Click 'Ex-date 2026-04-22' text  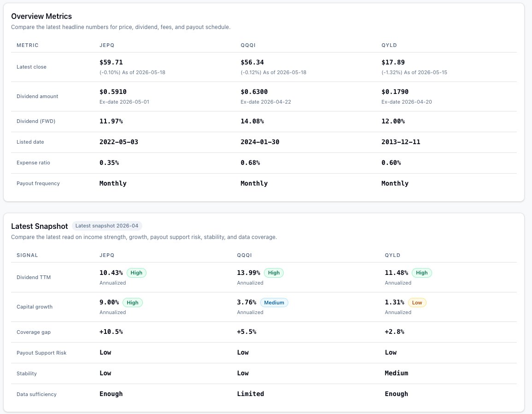[x=266, y=102]
